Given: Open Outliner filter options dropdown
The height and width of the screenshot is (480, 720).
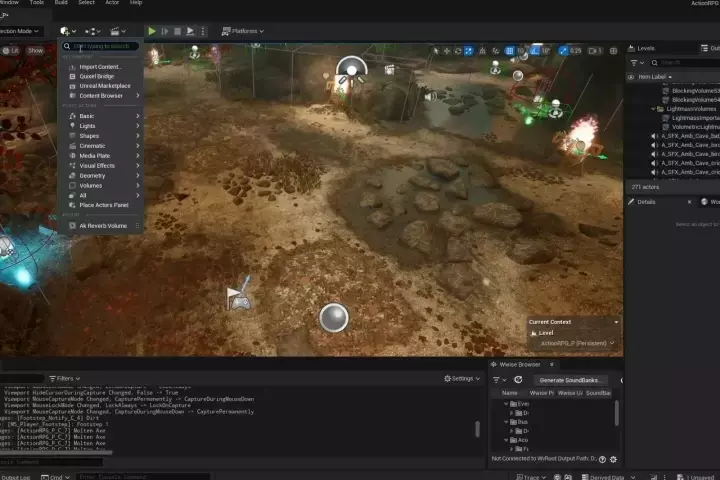Looking at the screenshot, I should [637, 63].
